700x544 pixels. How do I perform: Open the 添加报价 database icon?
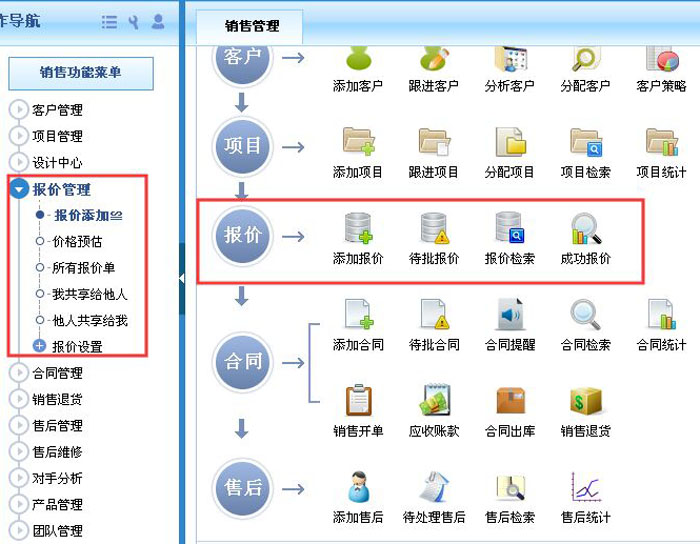[x=358, y=228]
